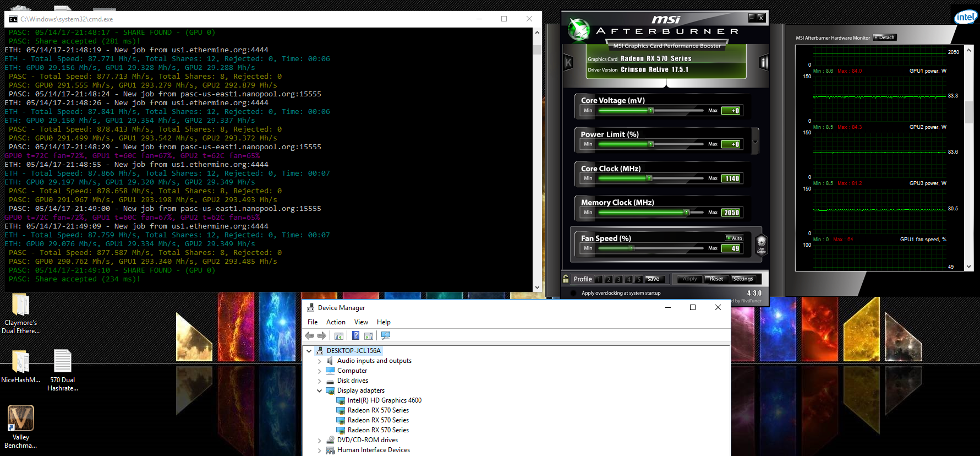
Task: Expand DVD/CD-ROM drives category
Action: pos(320,441)
